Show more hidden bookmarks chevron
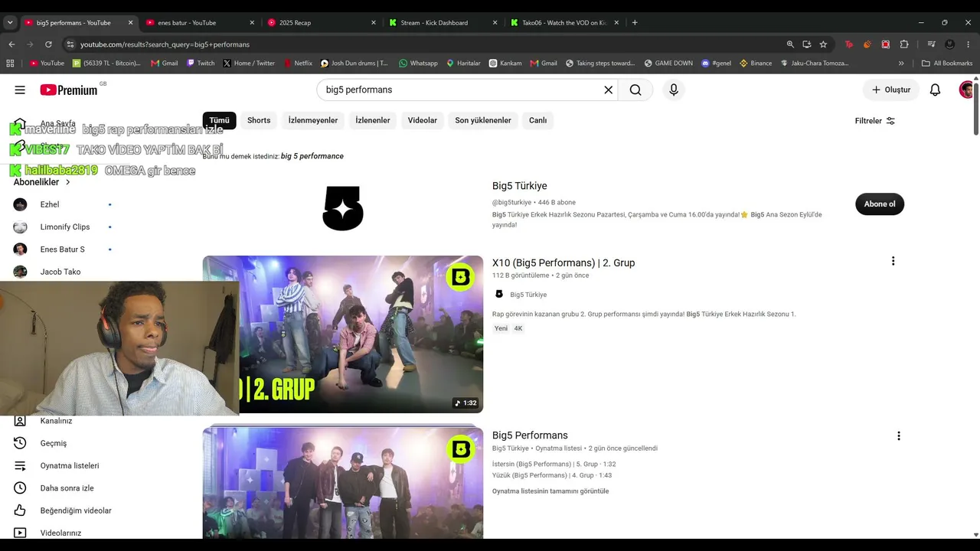This screenshot has width=980, height=551. click(x=901, y=64)
